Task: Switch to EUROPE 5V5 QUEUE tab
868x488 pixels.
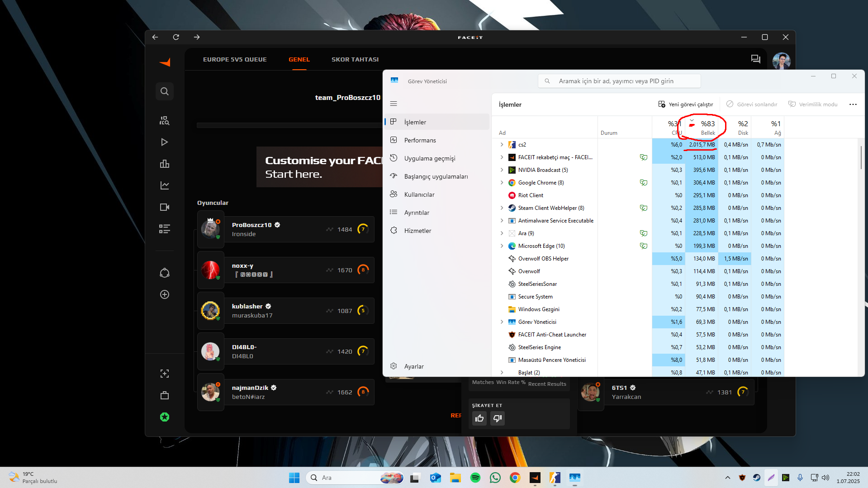Action: [x=235, y=59]
